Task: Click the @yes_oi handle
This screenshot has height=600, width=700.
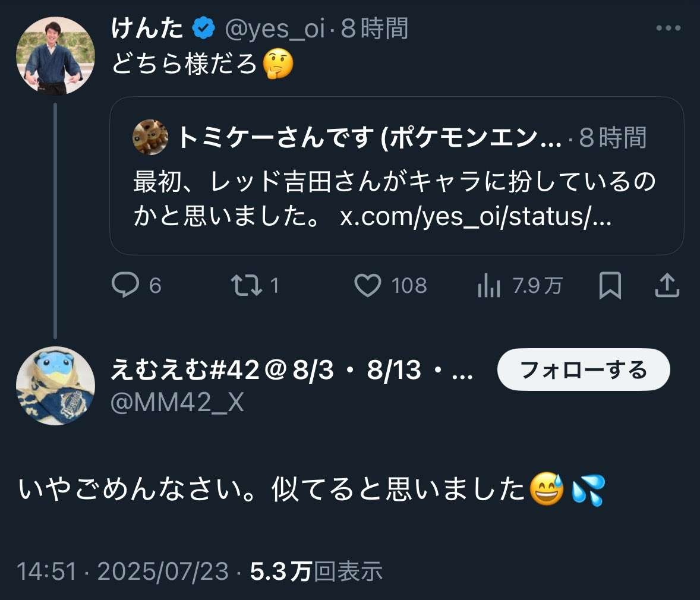Action: [275, 29]
